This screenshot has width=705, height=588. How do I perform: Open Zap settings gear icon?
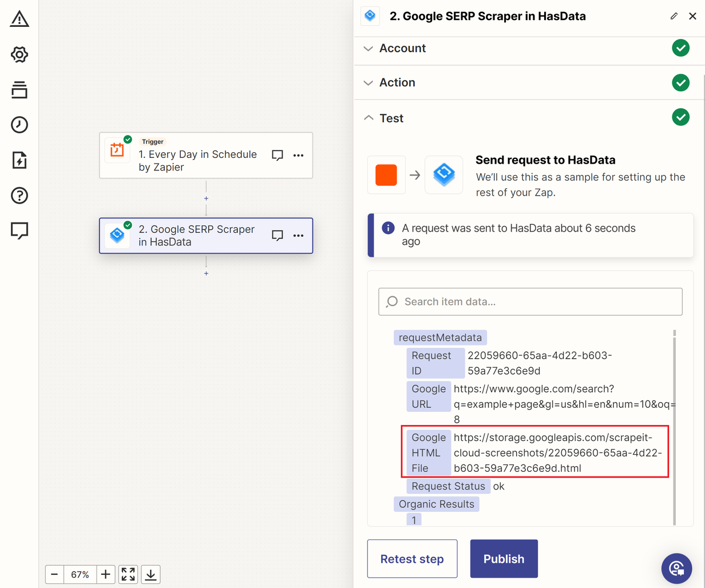click(x=19, y=55)
